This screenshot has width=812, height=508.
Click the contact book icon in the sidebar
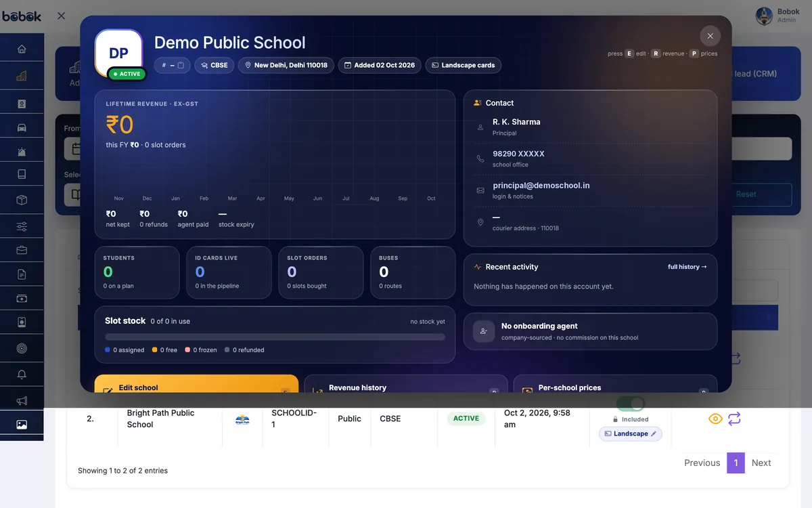pos(22,104)
